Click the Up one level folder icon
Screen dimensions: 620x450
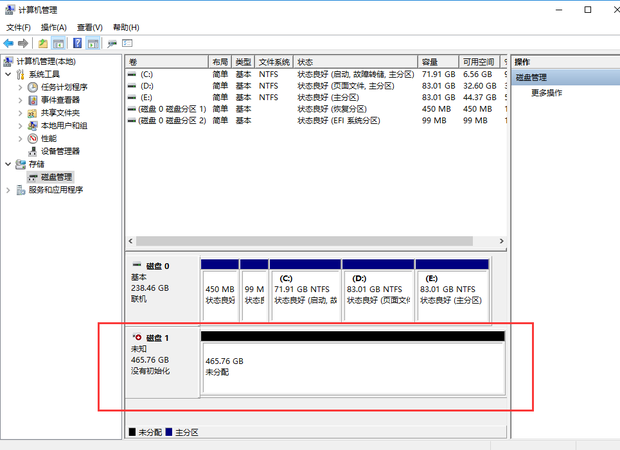[x=43, y=44]
